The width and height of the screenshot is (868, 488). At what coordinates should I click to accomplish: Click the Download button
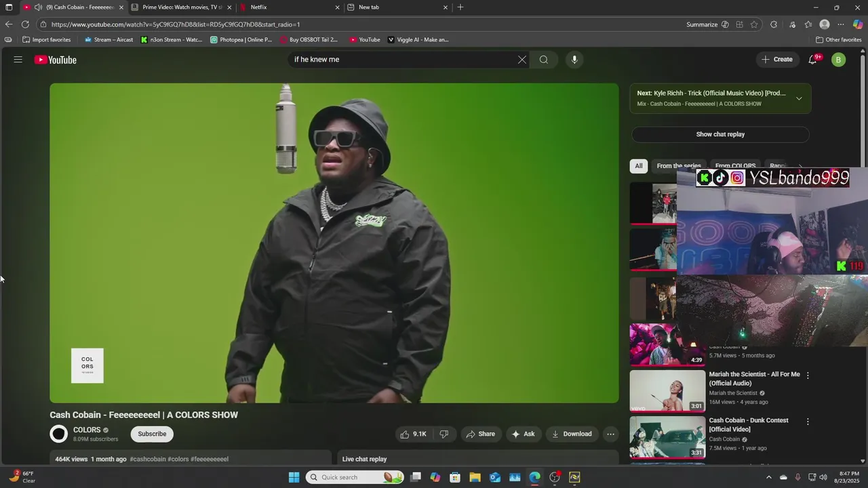[572, 434]
